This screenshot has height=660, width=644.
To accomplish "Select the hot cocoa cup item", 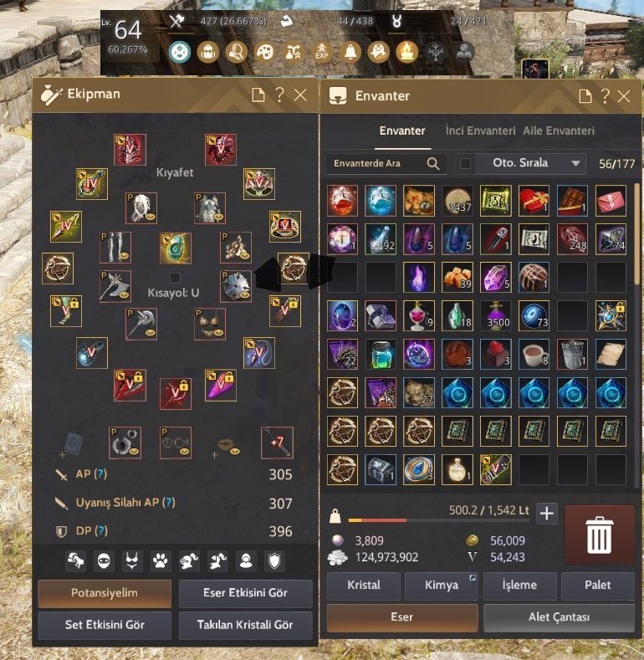I will (x=534, y=354).
